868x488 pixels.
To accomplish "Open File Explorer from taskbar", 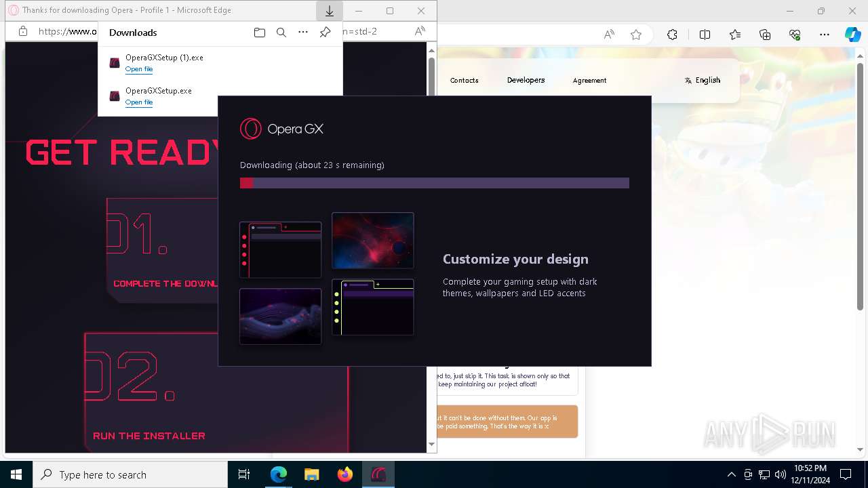I will (311, 474).
